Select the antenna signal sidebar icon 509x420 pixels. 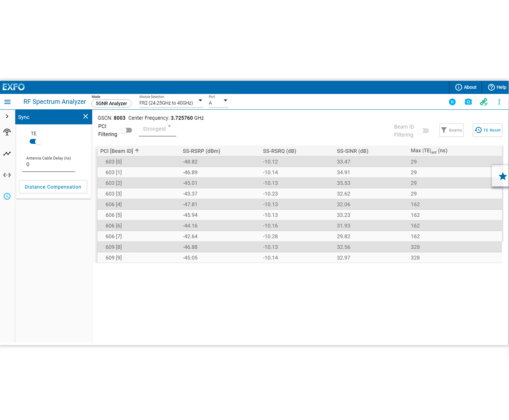[x=7, y=132]
